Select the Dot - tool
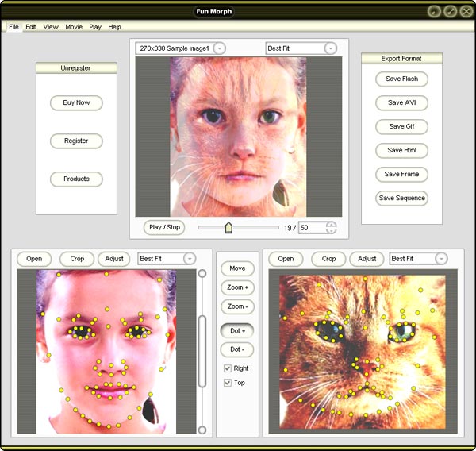Image resolution: width=476 pixels, height=451 pixels. (x=237, y=349)
